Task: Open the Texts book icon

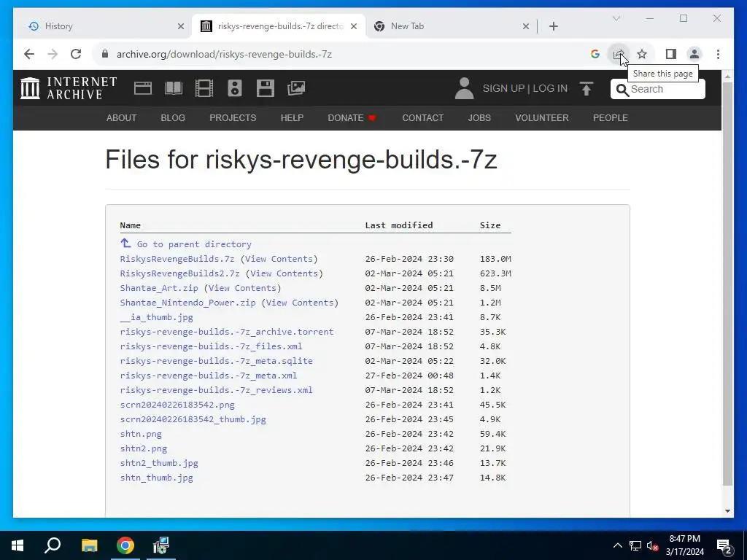Action: tap(174, 88)
